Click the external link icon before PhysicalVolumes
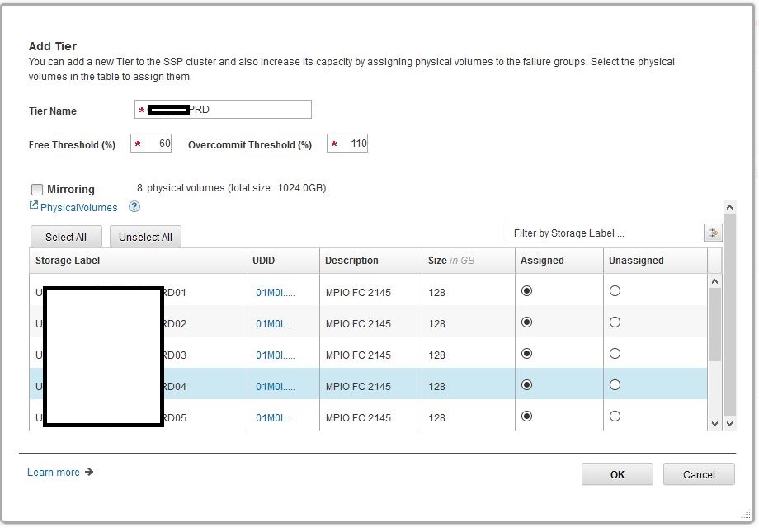This screenshot has height=532, width=759. [x=34, y=206]
